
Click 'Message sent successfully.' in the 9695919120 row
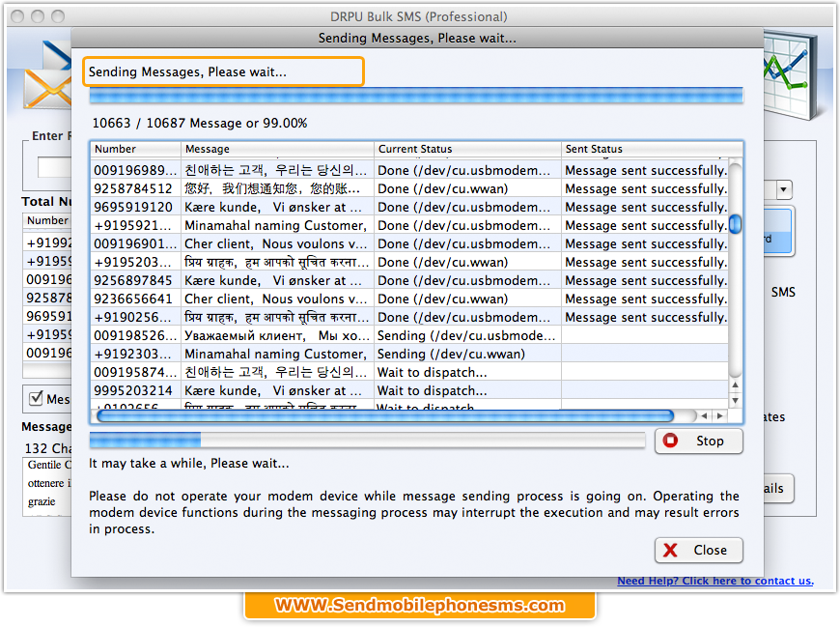pos(646,207)
